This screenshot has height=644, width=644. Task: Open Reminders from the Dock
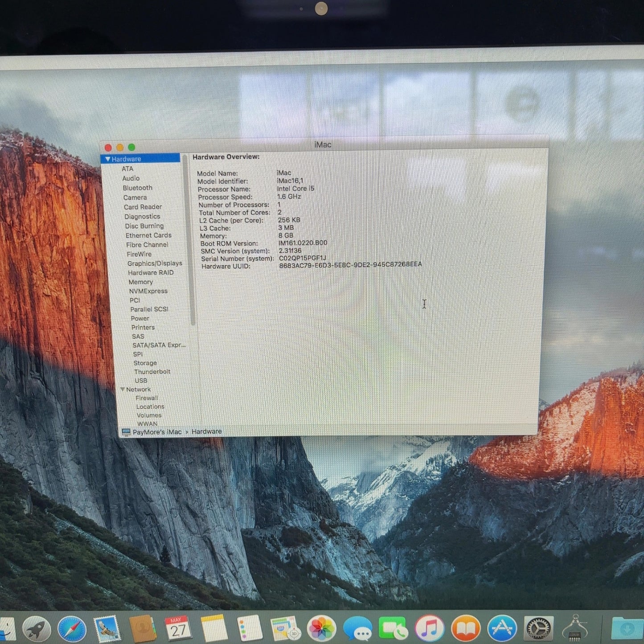pos(250,629)
